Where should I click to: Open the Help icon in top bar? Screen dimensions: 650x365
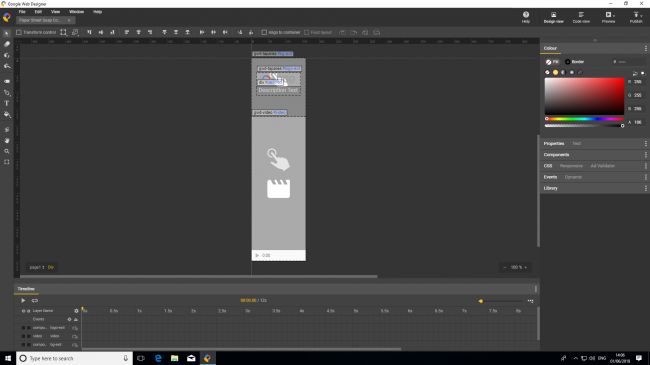click(526, 17)
